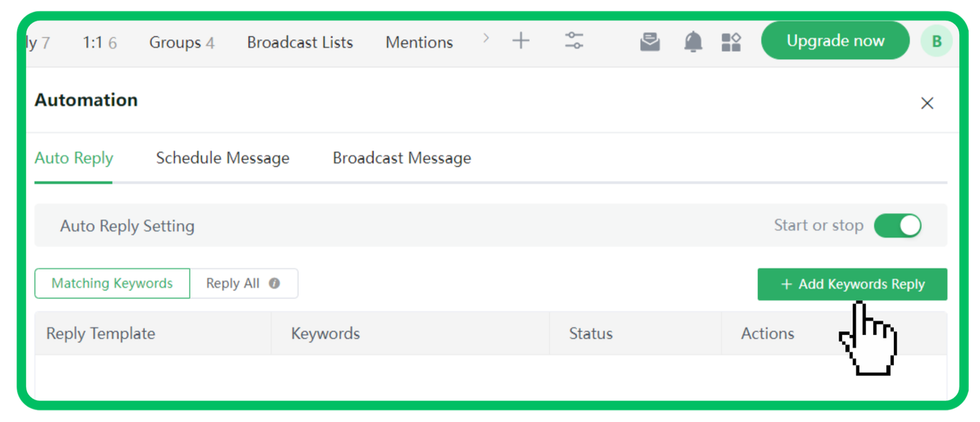This screenshot has height=422, width=980.
Task: Close the Automation panel
Action: point(927,103)
